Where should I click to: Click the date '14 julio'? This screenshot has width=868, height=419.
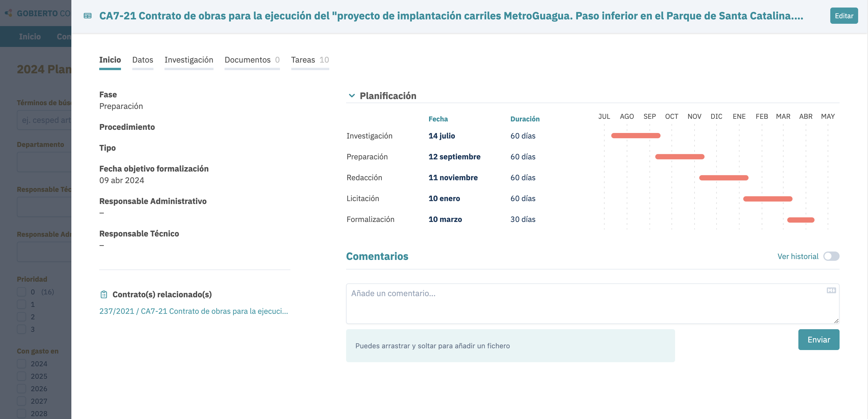pyautogui.click(x=442, y=136)
